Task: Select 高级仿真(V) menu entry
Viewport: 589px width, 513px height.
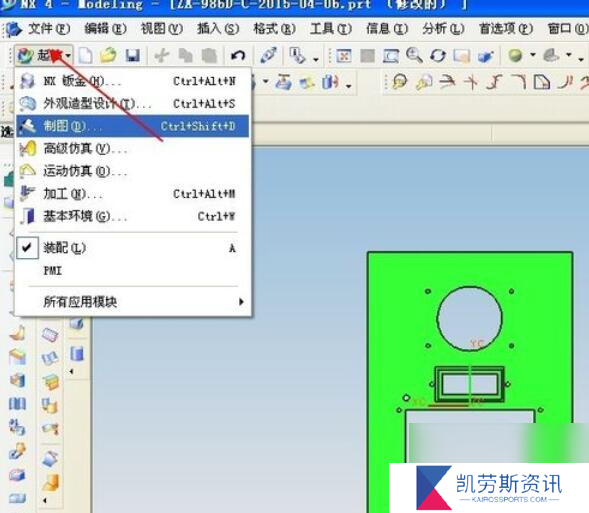Action: [132, 148]
